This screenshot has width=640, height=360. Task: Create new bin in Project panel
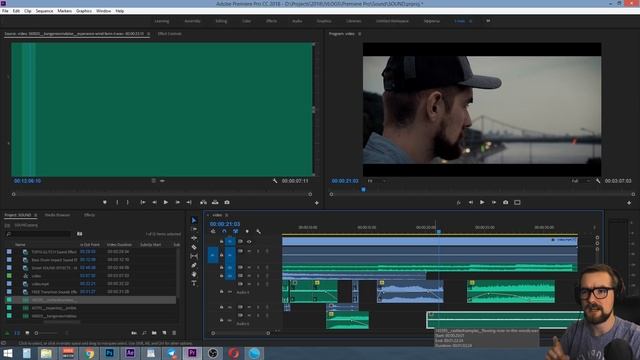(x=154, y=333)
